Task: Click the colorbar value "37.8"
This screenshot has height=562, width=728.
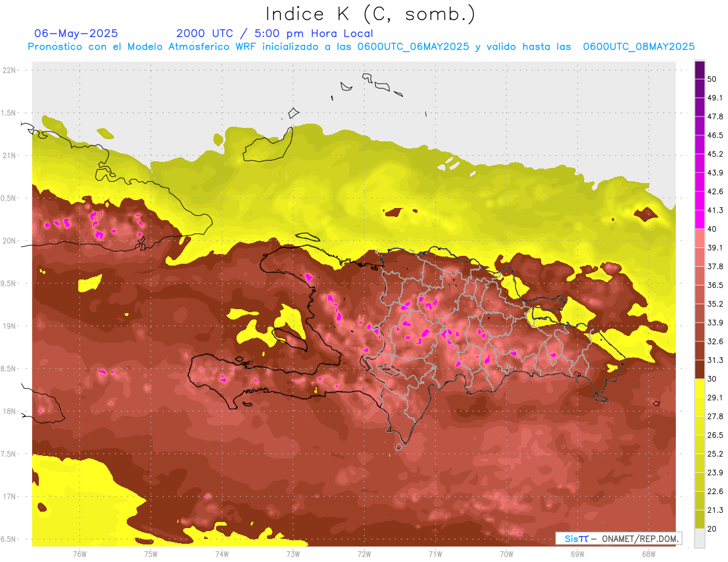Action: pyautogui.click(x=715, y=266)
